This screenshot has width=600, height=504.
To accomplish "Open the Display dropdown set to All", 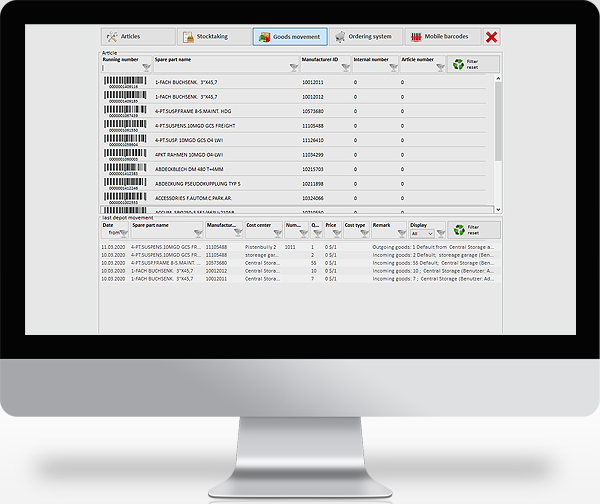I will click(423, 233).
